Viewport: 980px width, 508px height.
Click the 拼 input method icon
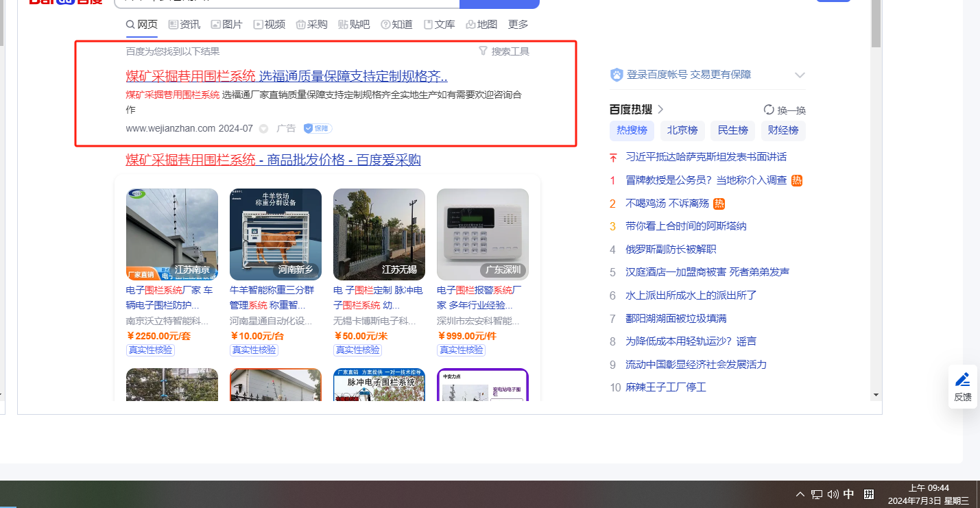(868, 494)
